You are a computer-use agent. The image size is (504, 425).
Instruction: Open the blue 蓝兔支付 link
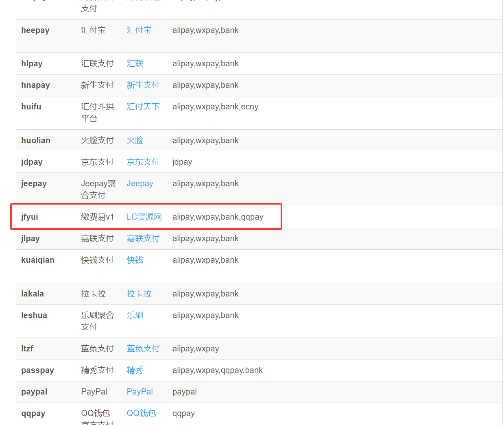tap(143, 349)
